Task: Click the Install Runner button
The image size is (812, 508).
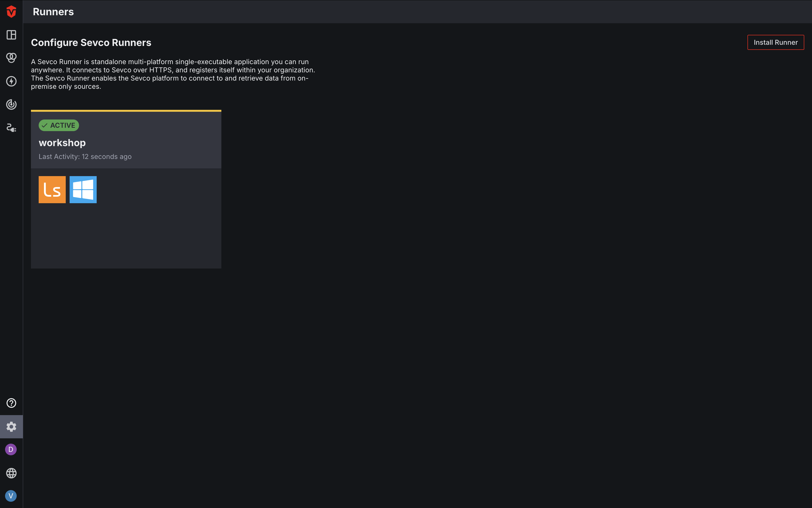Action: 776,42
